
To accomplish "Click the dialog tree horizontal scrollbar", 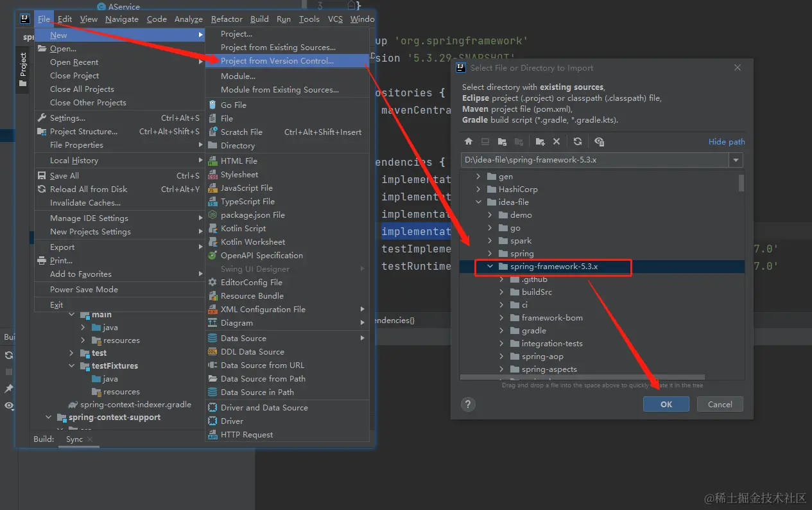I will tap(583, 378).
